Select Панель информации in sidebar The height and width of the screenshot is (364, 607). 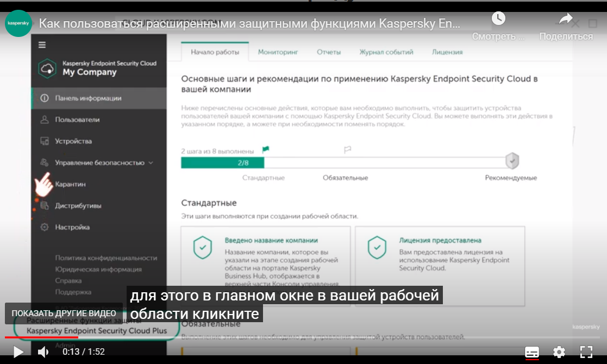click(99, 98)
